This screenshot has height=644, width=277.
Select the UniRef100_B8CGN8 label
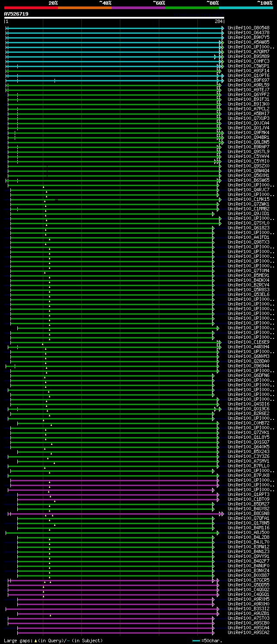(248, 514)
